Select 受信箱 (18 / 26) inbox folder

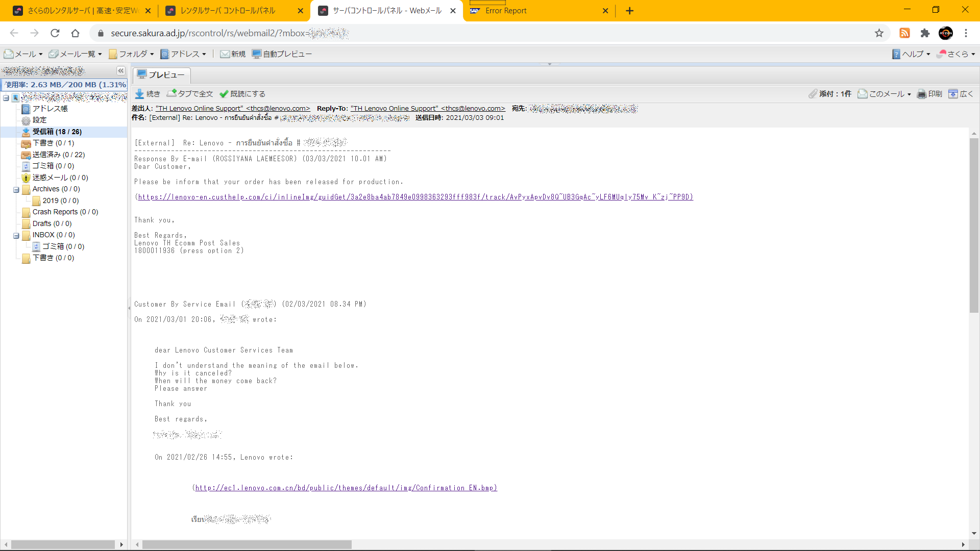[57, 132]
